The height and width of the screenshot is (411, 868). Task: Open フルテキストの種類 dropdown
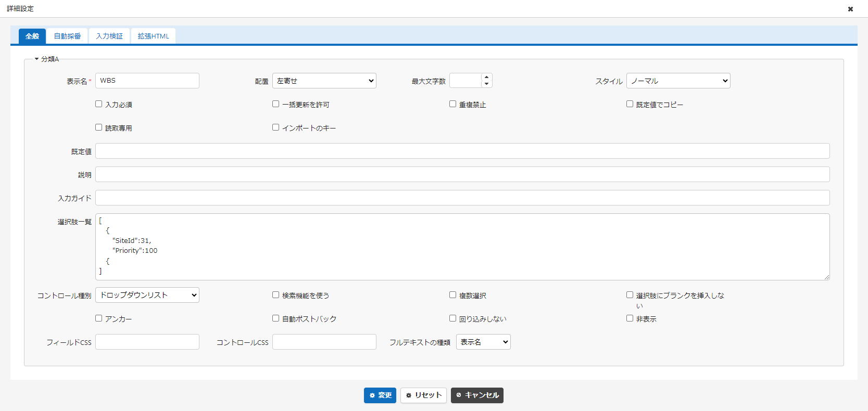pyautogui.click(x=483, y=342)
